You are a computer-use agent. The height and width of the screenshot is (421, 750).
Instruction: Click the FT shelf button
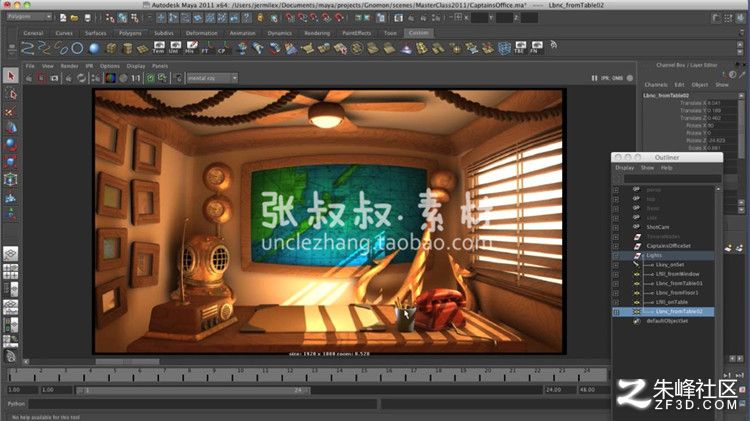pyautogui.click(x=206, y=48)
